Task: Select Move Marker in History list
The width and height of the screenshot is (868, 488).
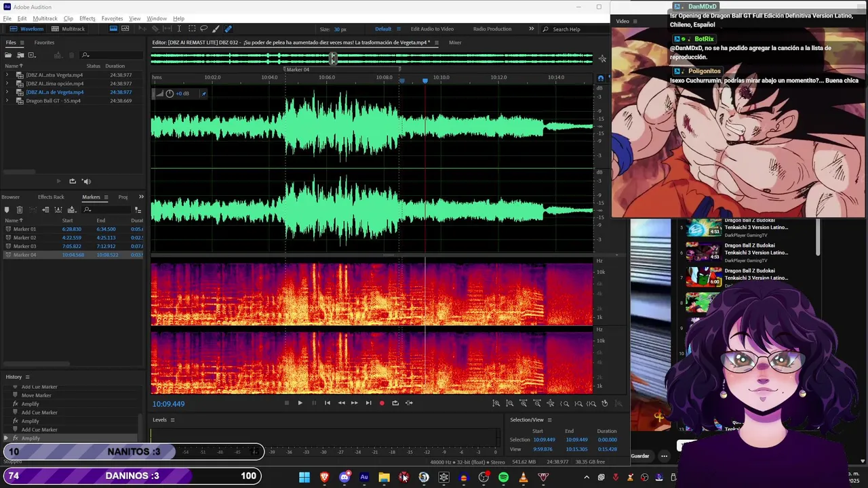Action: [x=36, y=395]
